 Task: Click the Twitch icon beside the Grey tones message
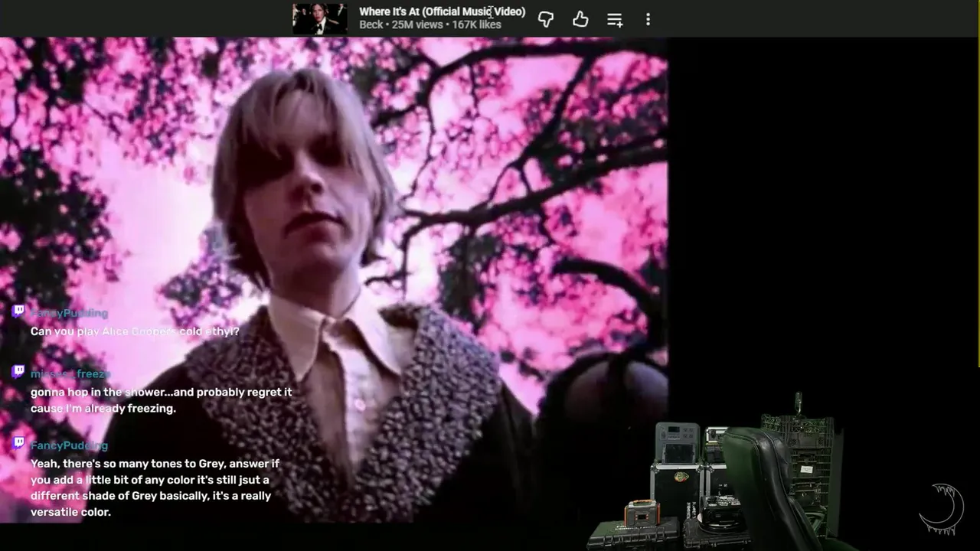coord(18,442)
